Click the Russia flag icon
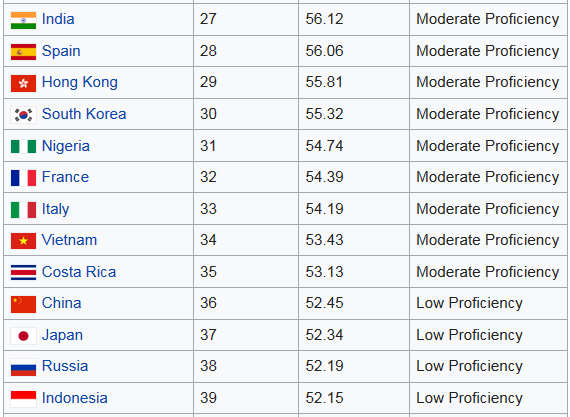Image resolution: width=570 pixels, height=417 pixels. pos(23,367)
